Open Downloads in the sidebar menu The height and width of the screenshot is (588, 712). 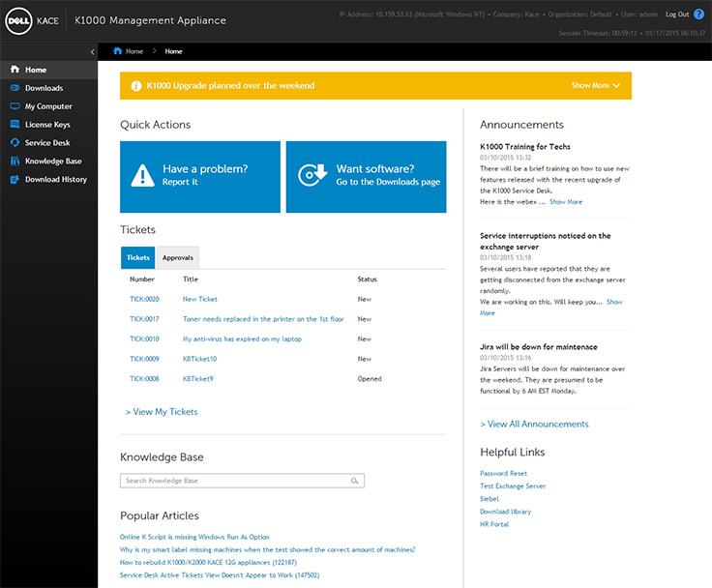[48, 88]
